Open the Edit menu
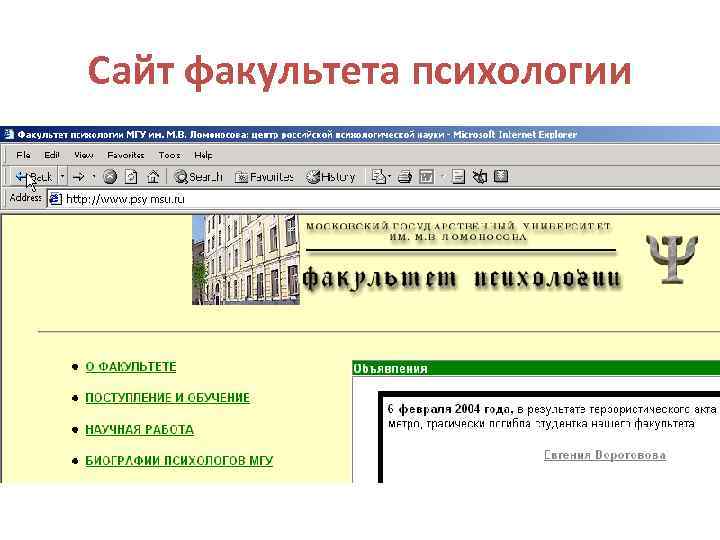The width and height of the screenshot is (720, 540). tap(52, 155)
